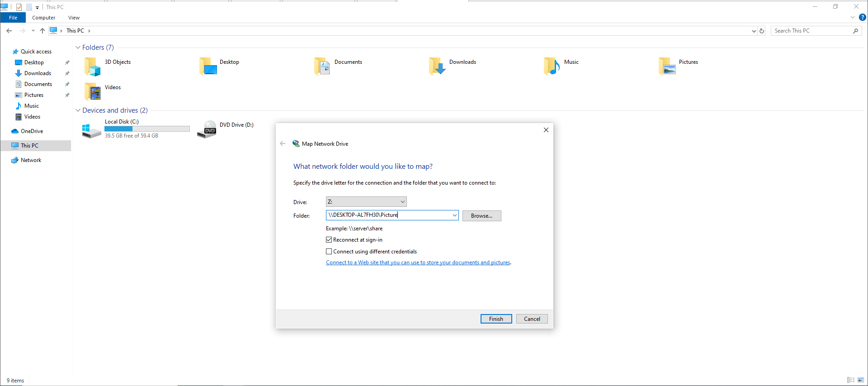Collapse the Folders (7) group

[x=78, y=48]
